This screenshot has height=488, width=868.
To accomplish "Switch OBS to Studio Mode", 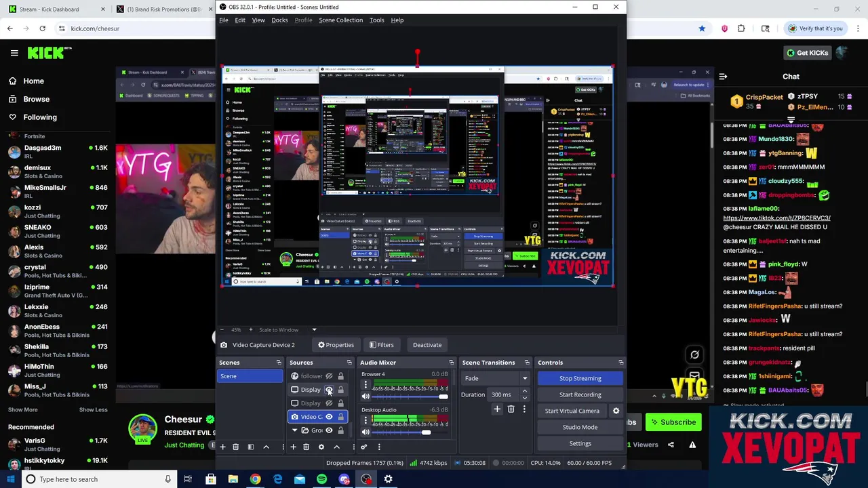I will click(x=580, y=427).
